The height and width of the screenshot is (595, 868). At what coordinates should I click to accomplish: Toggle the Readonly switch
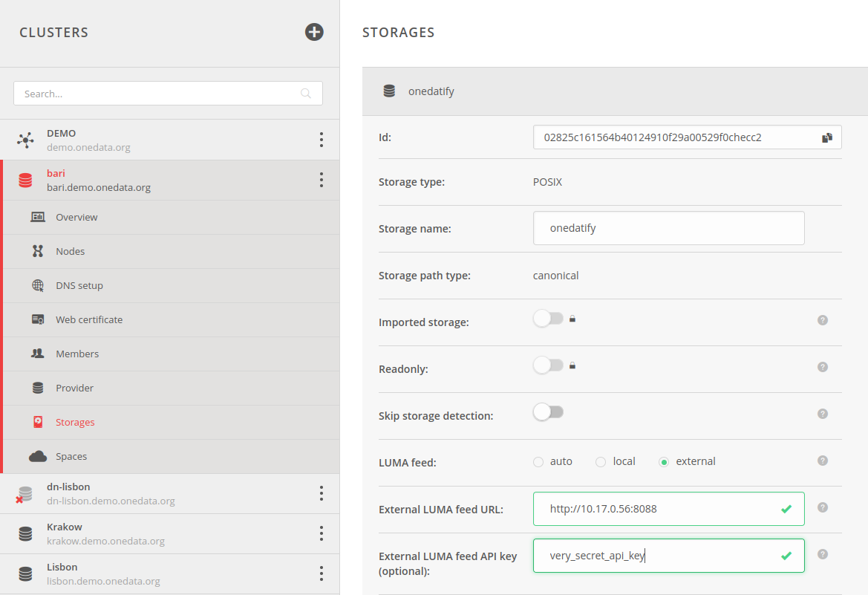coord(548,365)
